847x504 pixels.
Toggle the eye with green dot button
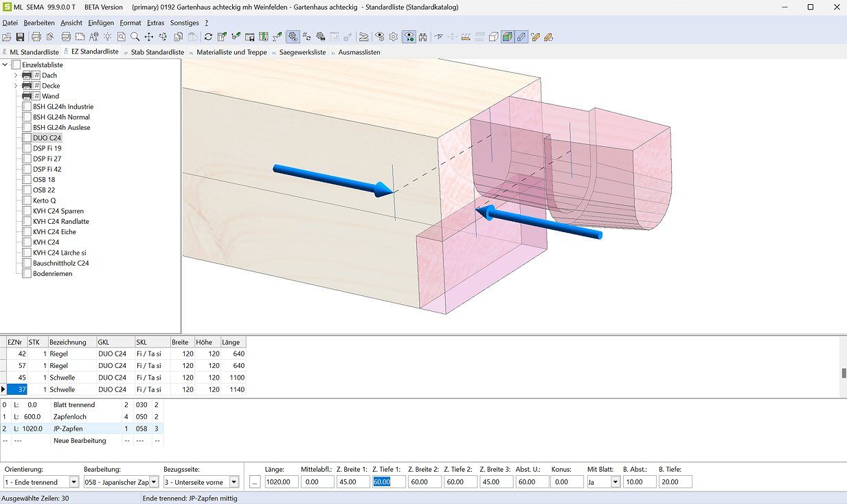click(x=409, y=36)
